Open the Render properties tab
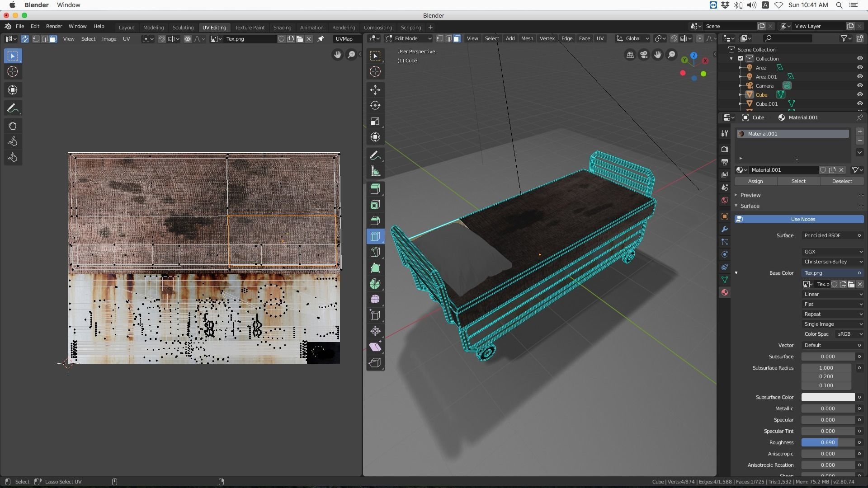Screen dimensions: 868x488 pos(725,149)
